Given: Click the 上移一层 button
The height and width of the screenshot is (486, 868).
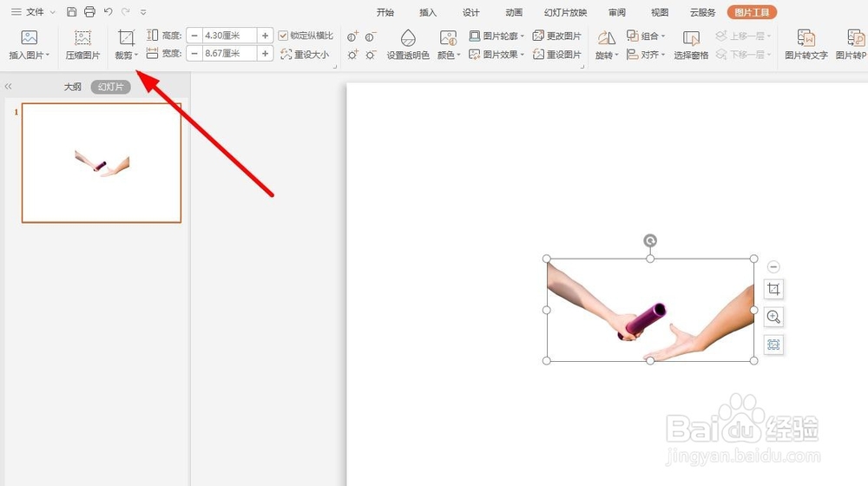Looking at the screenshot, I should (x=743, y=36).
